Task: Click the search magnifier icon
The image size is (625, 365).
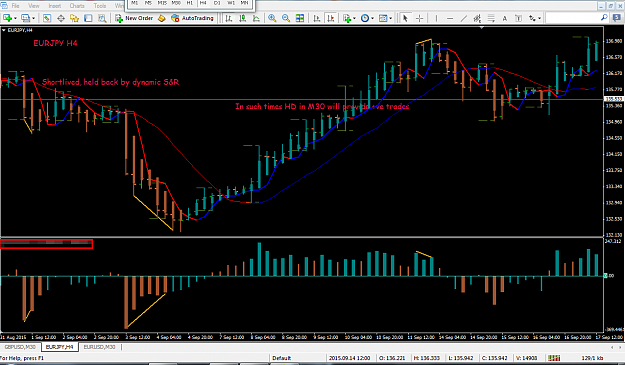Action: (604, 18)
